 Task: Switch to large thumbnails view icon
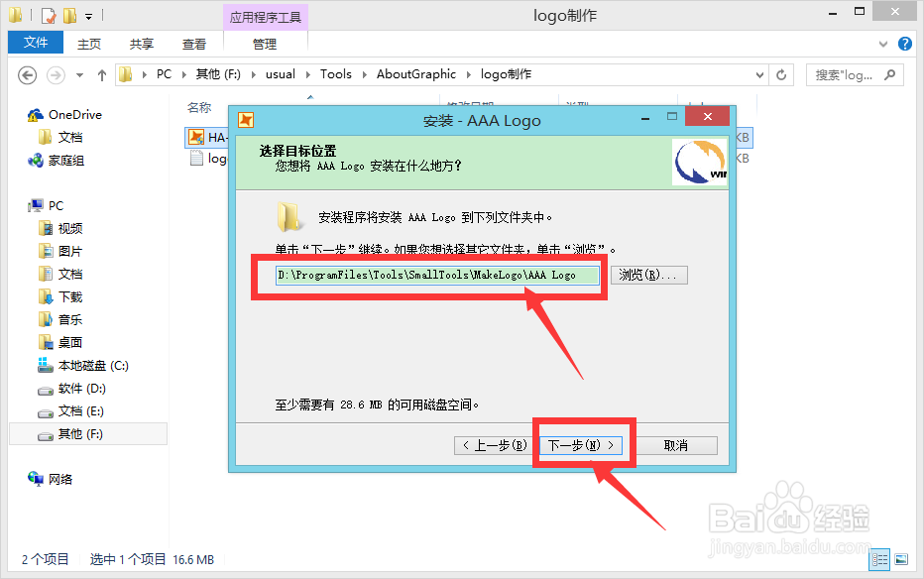[x=901, y=559]
